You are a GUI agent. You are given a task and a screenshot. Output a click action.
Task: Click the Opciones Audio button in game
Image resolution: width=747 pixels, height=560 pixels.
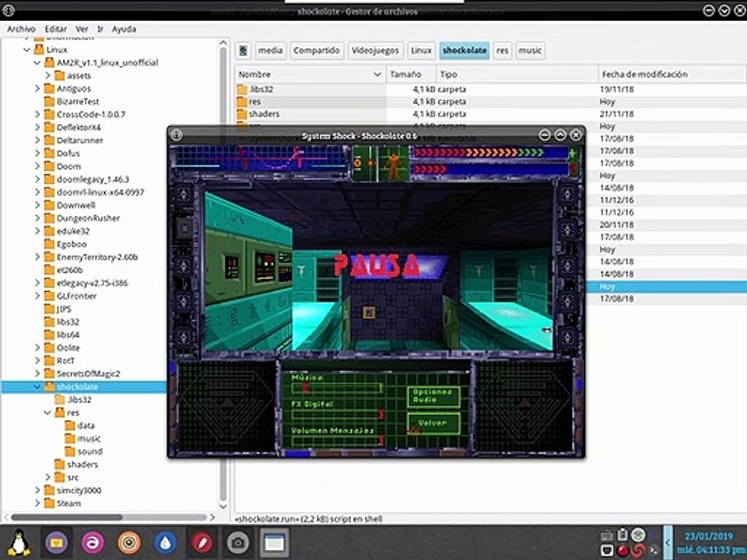pyautogui.click(x=433, y=396)
